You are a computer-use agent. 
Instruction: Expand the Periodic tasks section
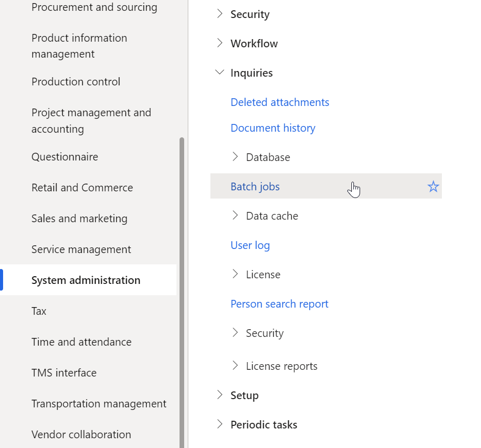[219, 424]
